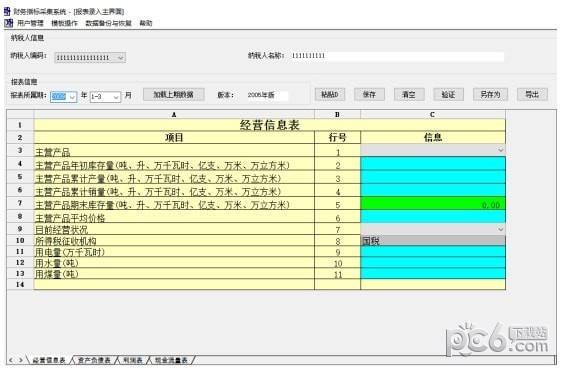
Task: Switch to the 利润表 sheet tab
Action: 132,360
